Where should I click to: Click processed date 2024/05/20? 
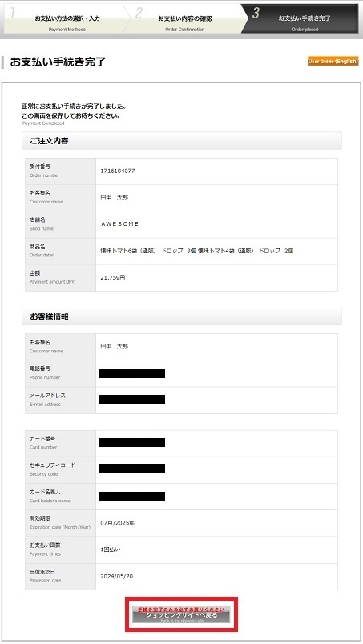point(117,576)
